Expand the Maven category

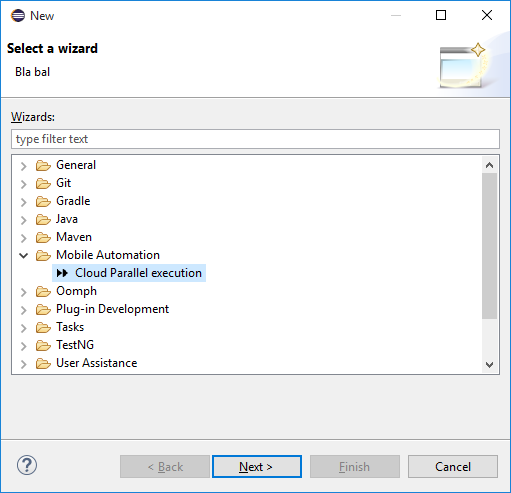point(23,238)
